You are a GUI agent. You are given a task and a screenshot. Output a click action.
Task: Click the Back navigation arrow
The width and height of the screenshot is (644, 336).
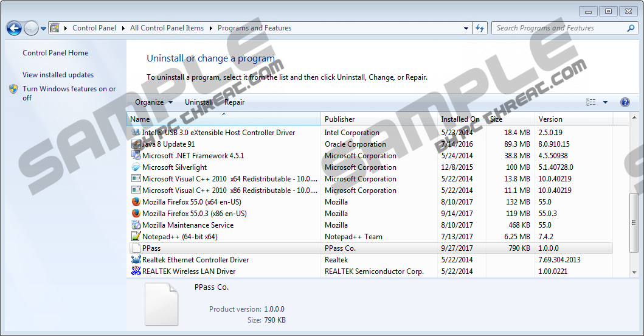14,29
